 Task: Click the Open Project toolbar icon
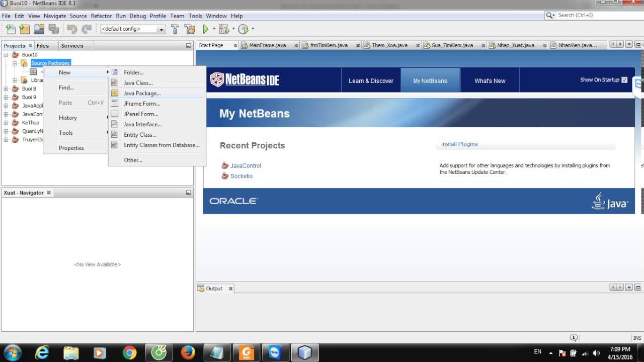tap(39, 29)
